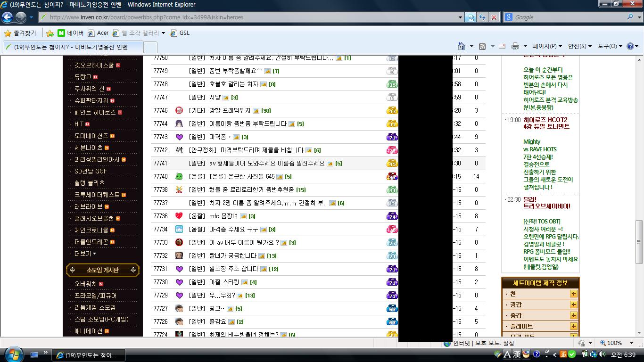This screenshot has width=644, height=362.
Task: Stop loading with the red X icon
Action: 494,17
